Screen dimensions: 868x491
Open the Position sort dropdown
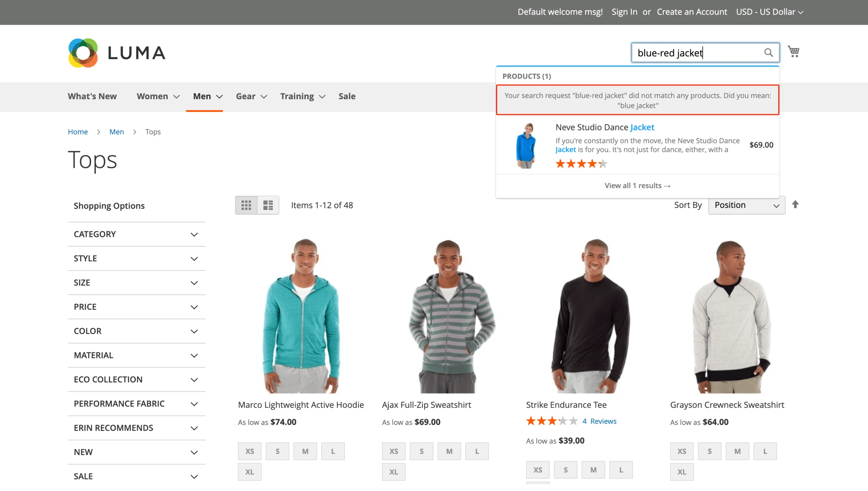[x=746, y=205]
